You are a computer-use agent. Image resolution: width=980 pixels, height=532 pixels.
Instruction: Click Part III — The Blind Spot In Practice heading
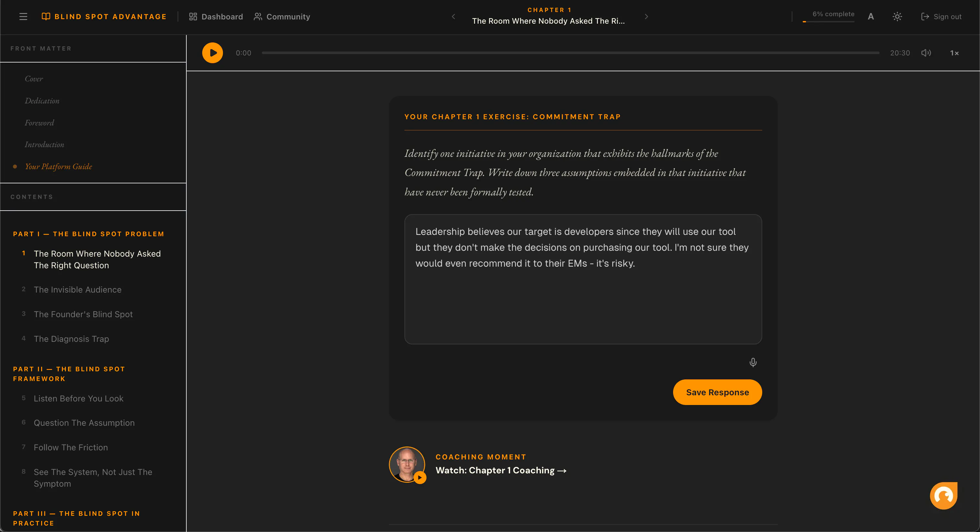(76, 518)
